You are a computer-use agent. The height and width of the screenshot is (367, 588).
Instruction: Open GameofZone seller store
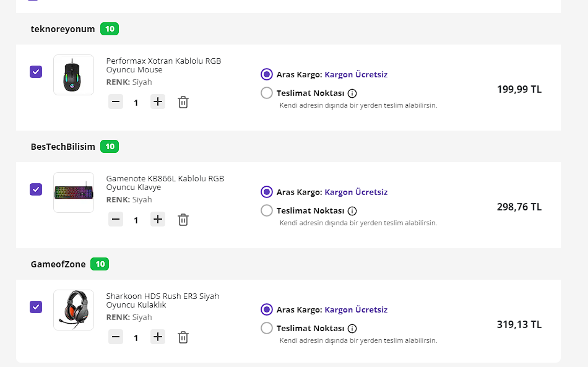tap(58, 264)
